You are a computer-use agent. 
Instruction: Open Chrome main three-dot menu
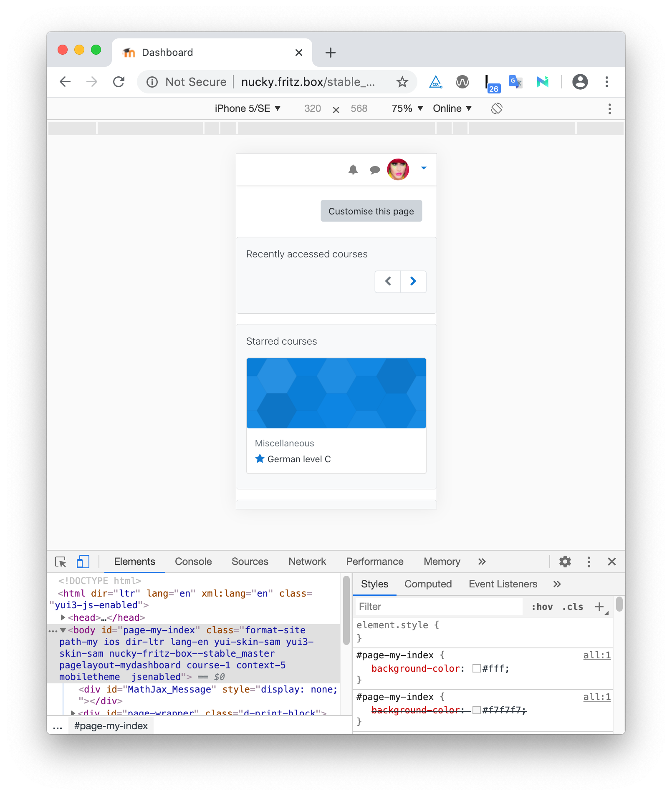coord(607,82)
